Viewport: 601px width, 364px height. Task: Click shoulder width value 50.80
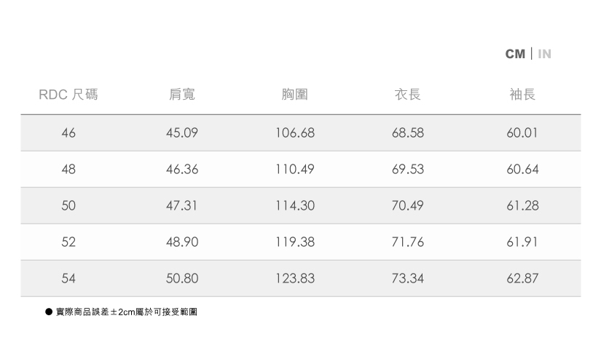182,278
